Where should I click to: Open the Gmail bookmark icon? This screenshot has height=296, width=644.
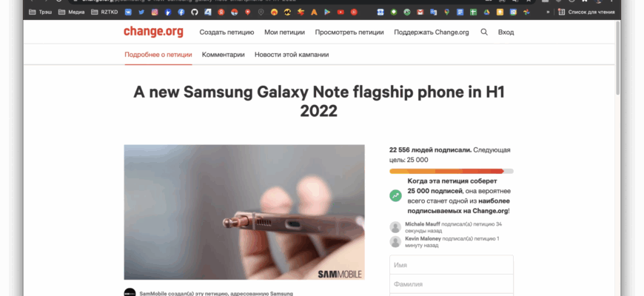tap(420, 13)
